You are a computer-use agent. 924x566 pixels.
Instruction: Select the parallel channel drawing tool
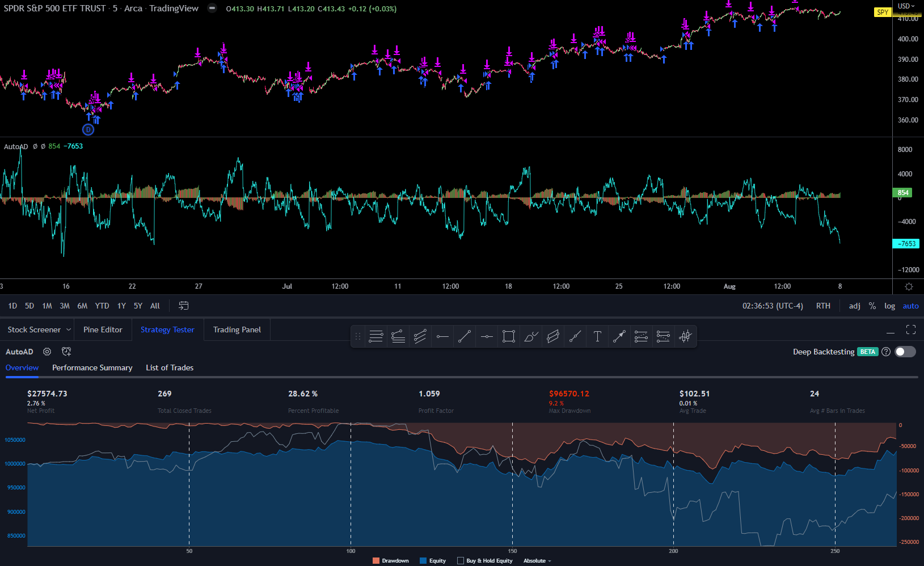[420, 337]
